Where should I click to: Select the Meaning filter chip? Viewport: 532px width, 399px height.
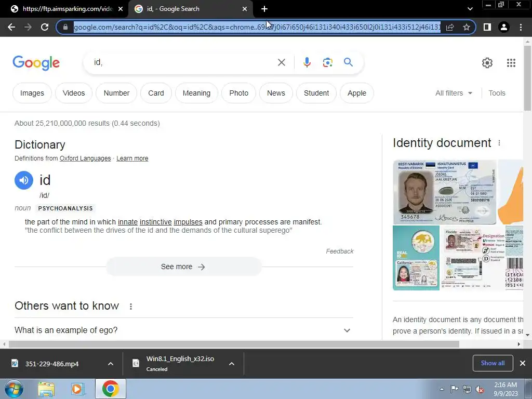tap(196, 93)
